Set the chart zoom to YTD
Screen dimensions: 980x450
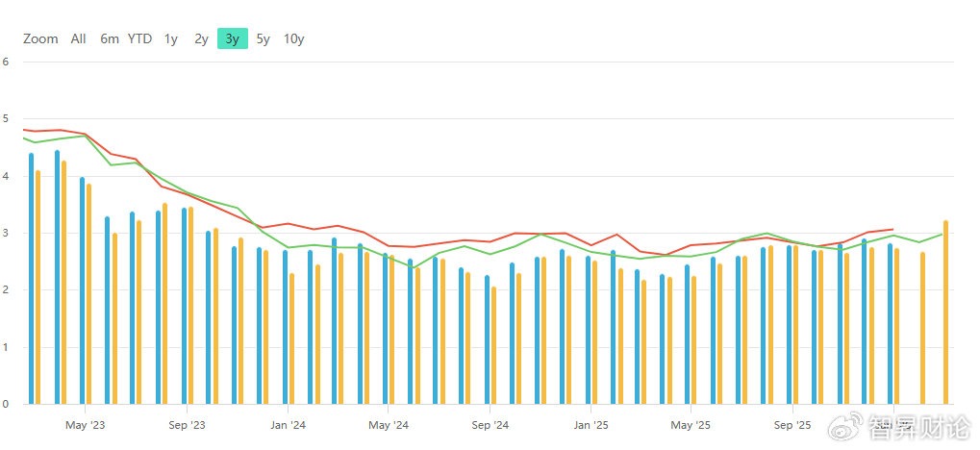[140, 39]
